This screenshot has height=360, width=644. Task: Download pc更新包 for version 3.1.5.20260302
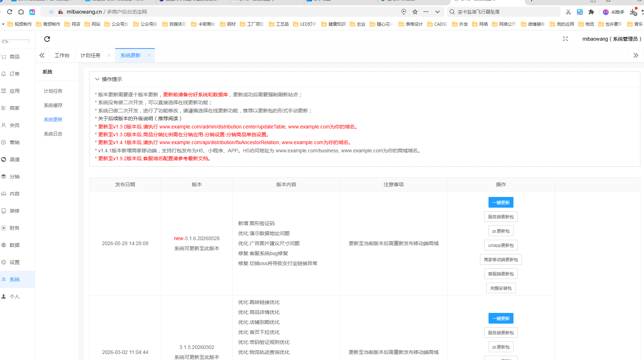tap(501, 347)
